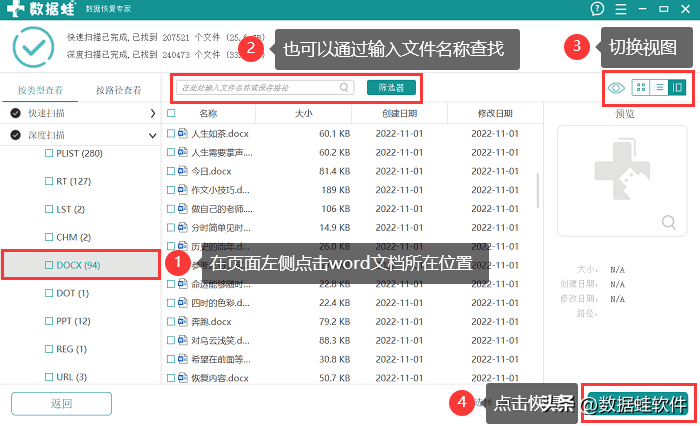The height and width of the screenshot is (426, 700).
Task: Open the 筛选器 filter button
Action: coord(391,88)
